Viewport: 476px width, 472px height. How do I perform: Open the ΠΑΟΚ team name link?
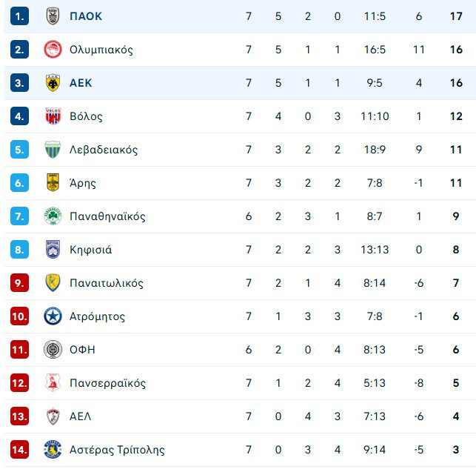point(86,16)
